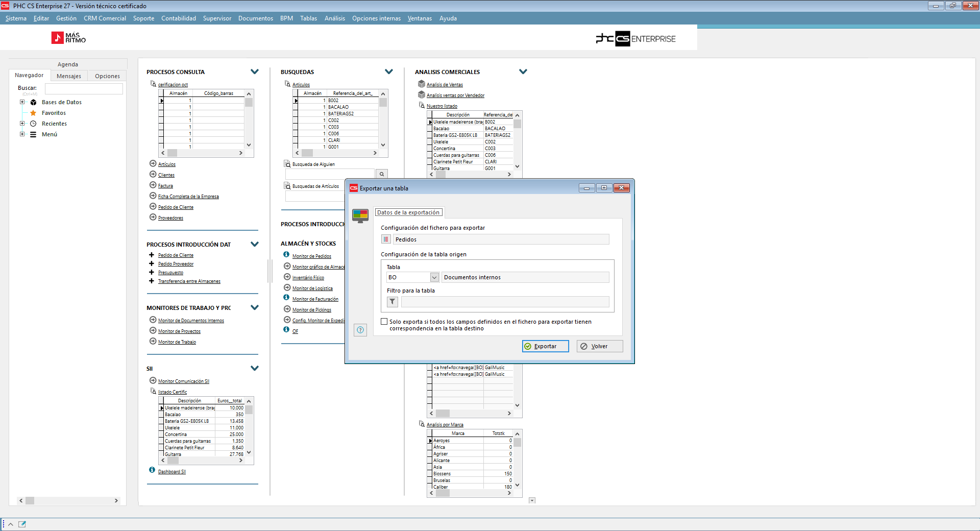Click the cerificacion oct grid horizontal scrollbar
The image size is (980, 531).
tap(202, 153)
